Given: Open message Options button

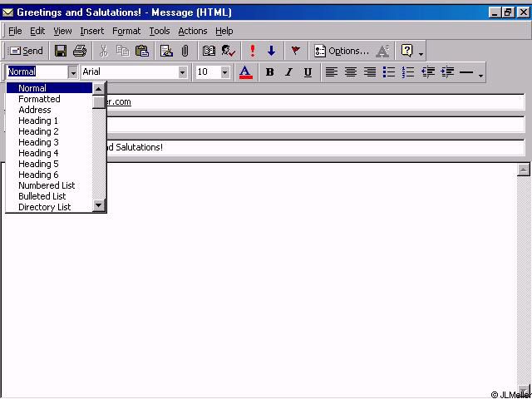Looking at the screenshot, I should click(x=342, y=51).
